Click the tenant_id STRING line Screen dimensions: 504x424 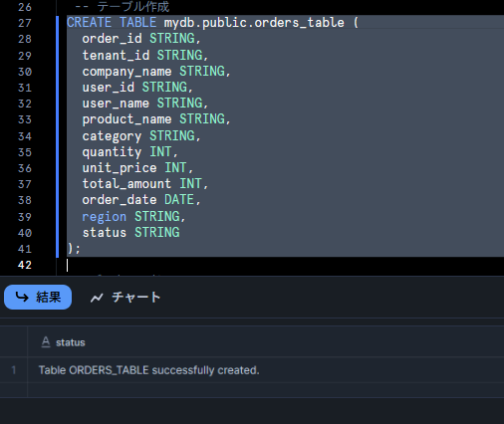(145, 55)
